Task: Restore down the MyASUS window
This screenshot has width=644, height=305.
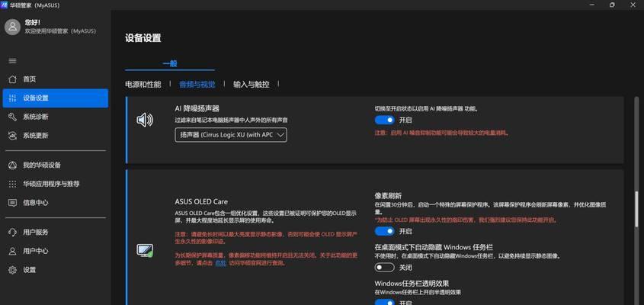Action: (612, 5)
